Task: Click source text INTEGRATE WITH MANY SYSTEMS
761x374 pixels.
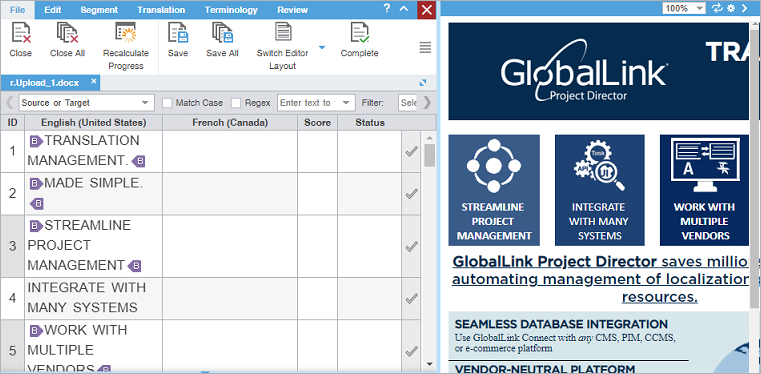Action: (86, 298)
